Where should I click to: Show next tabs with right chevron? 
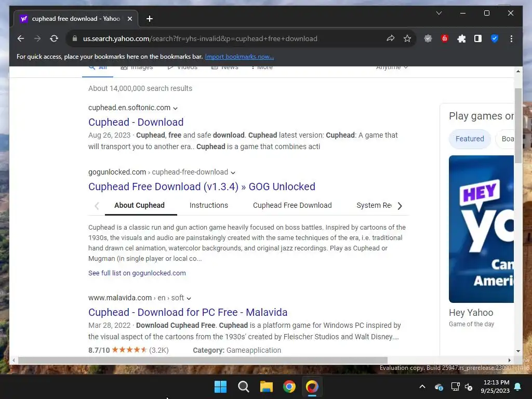coord(400,206)
